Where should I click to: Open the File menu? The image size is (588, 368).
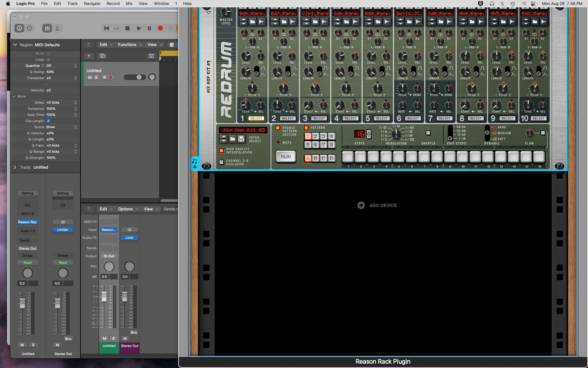[x=44, y=4]
